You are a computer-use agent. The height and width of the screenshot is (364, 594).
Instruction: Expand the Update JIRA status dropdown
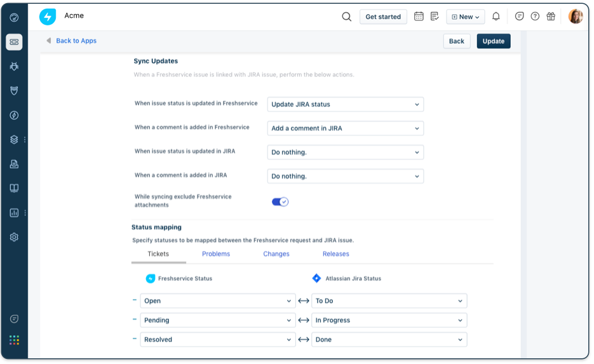pyautogui.click(x=345, y=104)
